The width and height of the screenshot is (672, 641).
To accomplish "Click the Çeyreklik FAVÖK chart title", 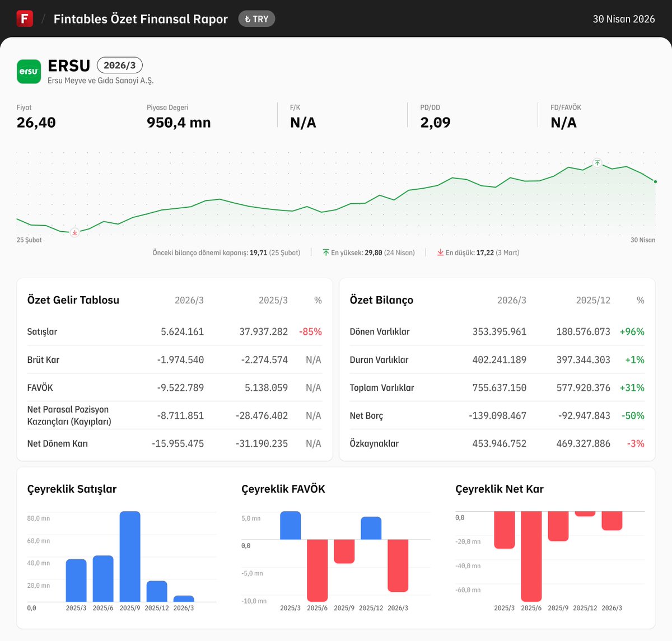I will [x=283, y=489].
